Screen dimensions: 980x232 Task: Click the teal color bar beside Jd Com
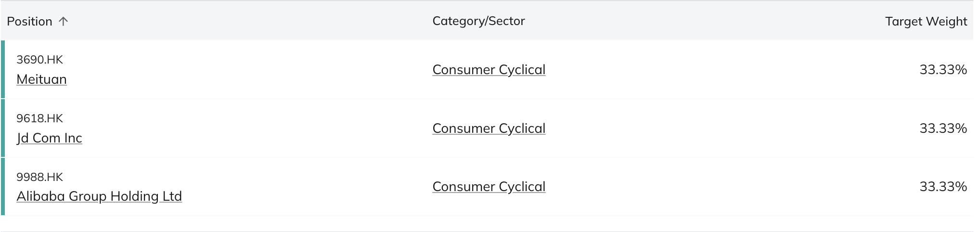(3, 128)
